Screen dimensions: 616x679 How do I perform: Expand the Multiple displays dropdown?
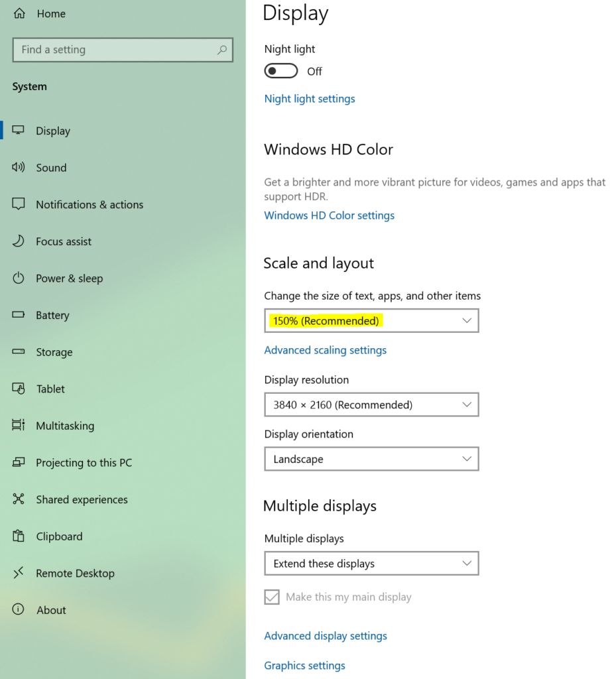click(x=371, y=564)
